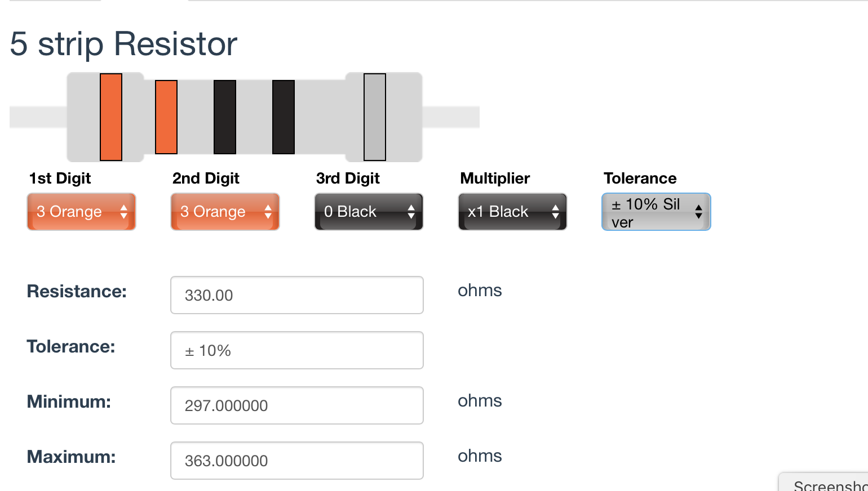Click the Minimum field showing 297.000000
The image size is (868, 491).
pos(297,405)
